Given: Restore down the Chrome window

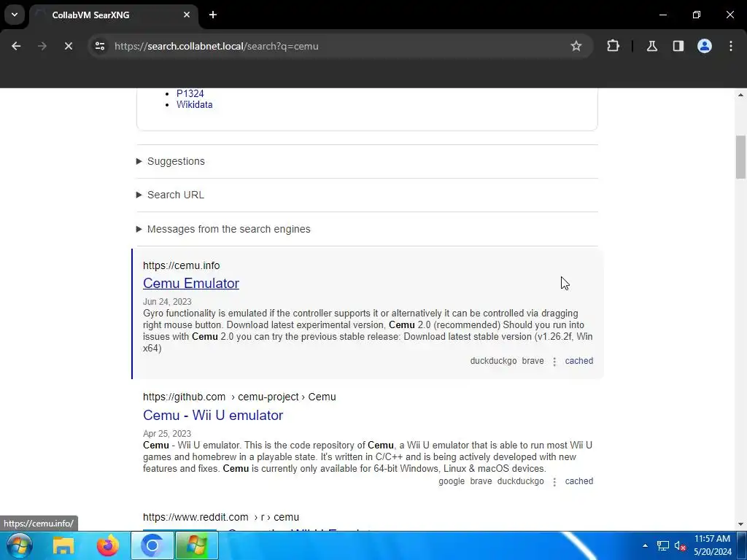Looking at the screenshot, I should tap(697, 15).
